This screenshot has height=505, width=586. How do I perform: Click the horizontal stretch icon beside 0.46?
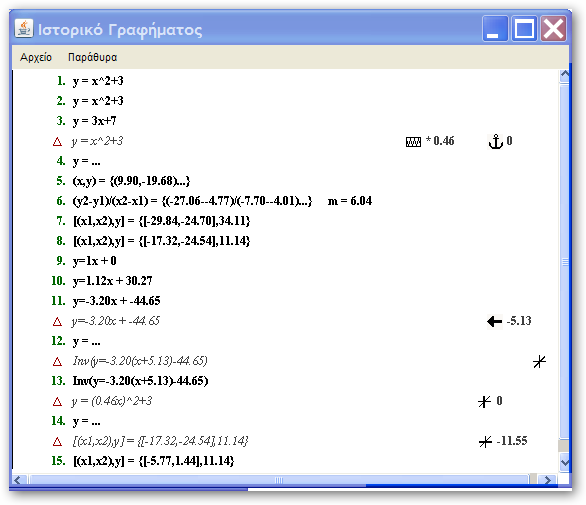[413, 142]
